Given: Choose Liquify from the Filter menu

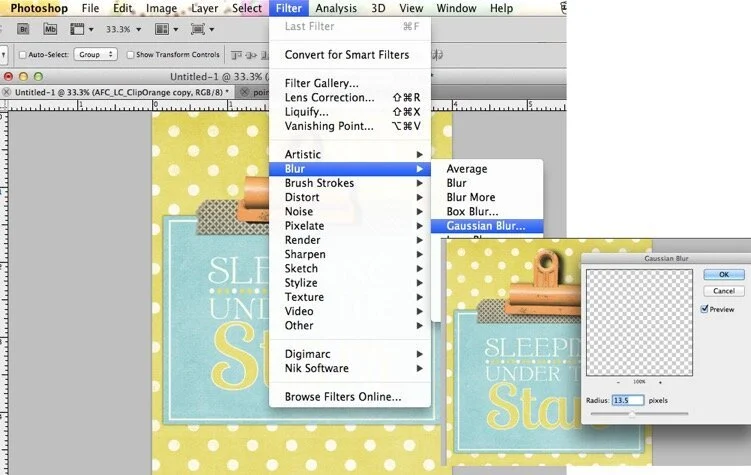Looking at the screenshot, I should [350, 112].
